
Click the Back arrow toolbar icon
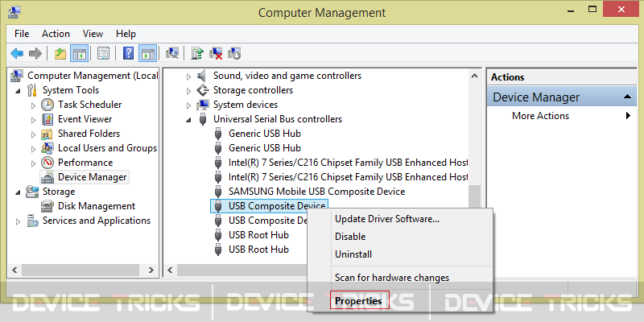point(17,53)
